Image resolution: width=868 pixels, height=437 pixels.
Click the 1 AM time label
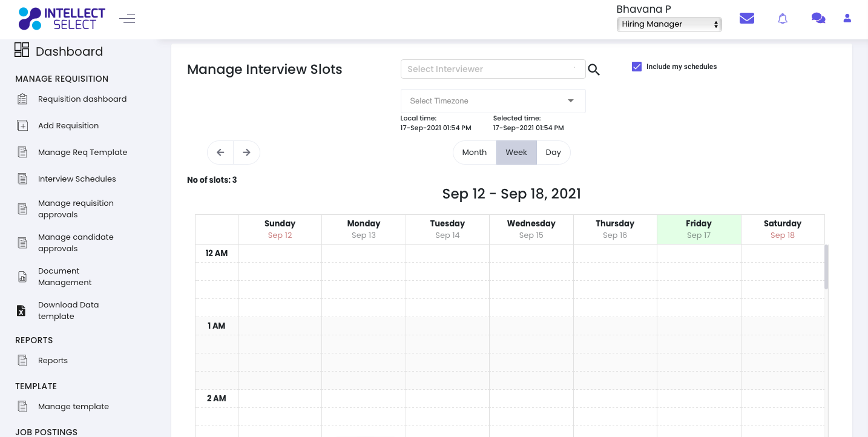217,326
